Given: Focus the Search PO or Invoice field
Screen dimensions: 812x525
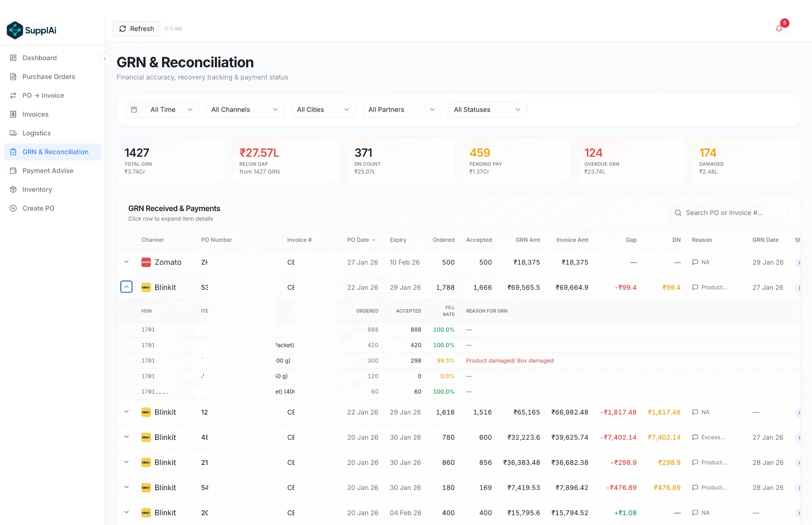Looking at the screenshot, I should (729, 213).
